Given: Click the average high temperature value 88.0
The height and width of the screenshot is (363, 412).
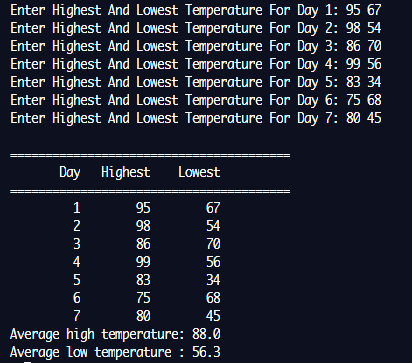Looking at the screenshot, I should (x=206, y=334).
